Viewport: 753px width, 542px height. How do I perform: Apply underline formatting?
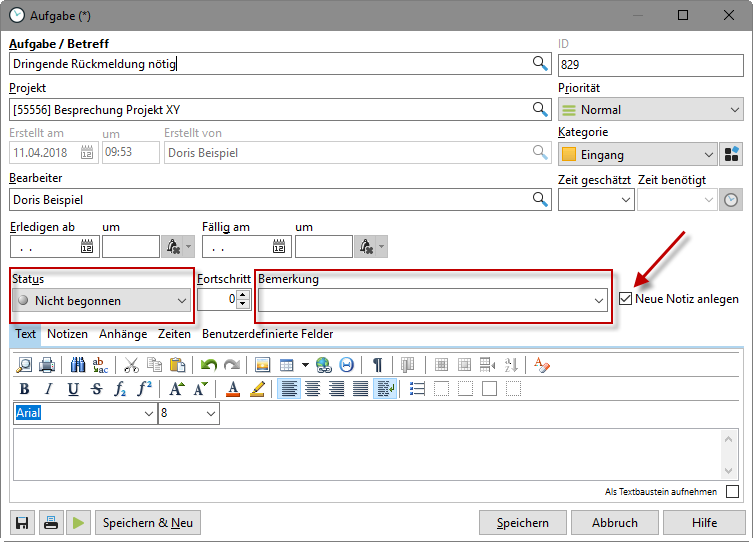click(73, 389)
